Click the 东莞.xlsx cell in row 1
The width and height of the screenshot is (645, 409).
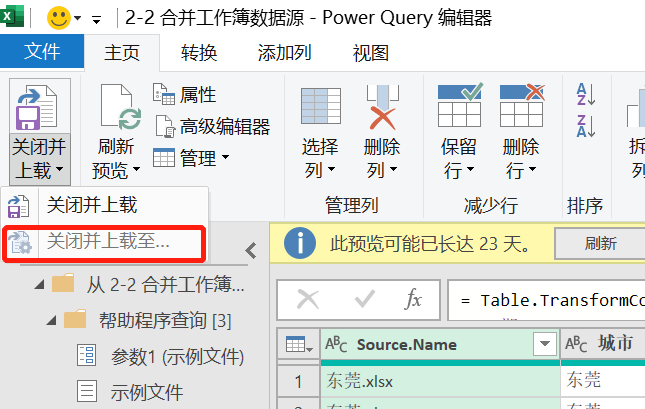tap(440, 381)
